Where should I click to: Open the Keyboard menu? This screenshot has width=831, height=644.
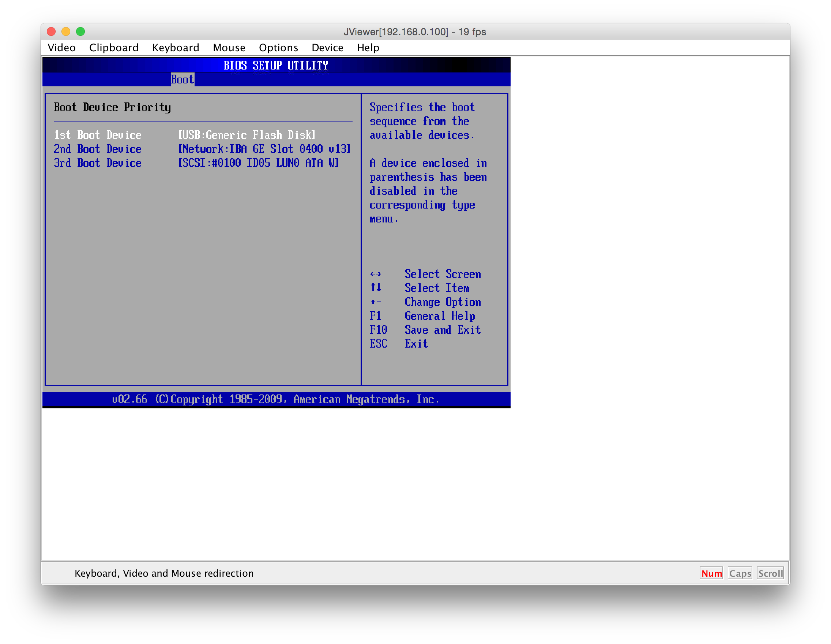pos(176,48)
